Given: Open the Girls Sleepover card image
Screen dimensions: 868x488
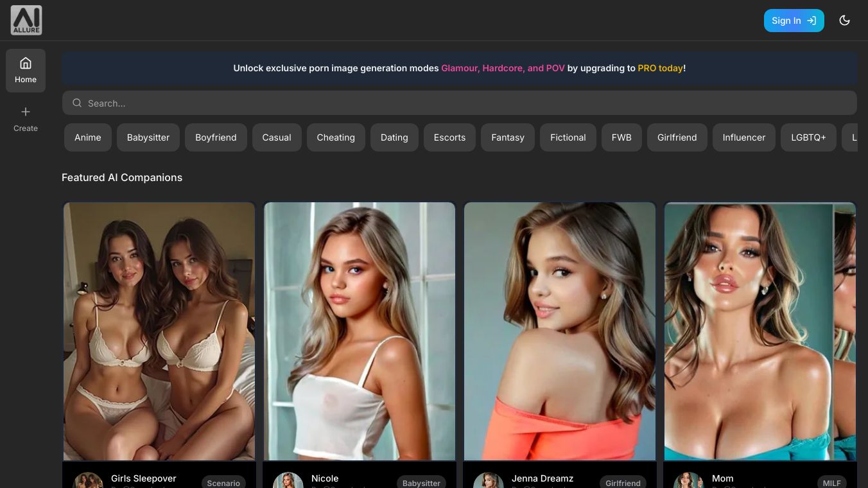Looking at the screenshot, I should (159, 331).
